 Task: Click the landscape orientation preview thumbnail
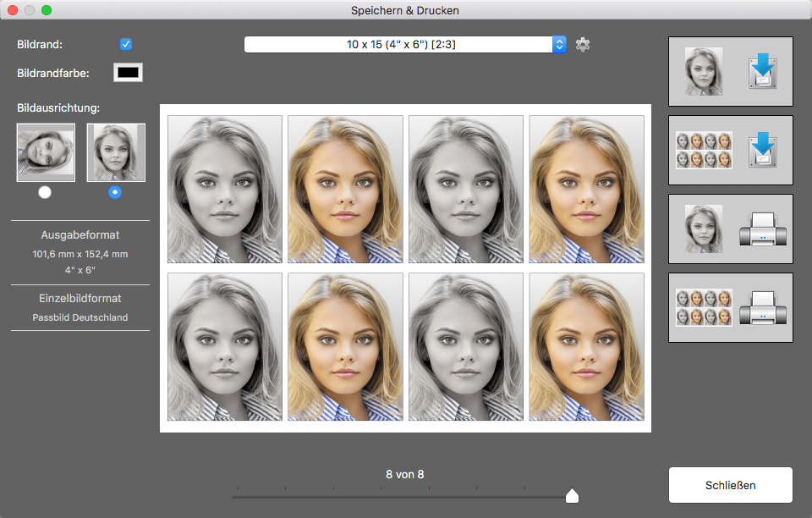[46, 152]
